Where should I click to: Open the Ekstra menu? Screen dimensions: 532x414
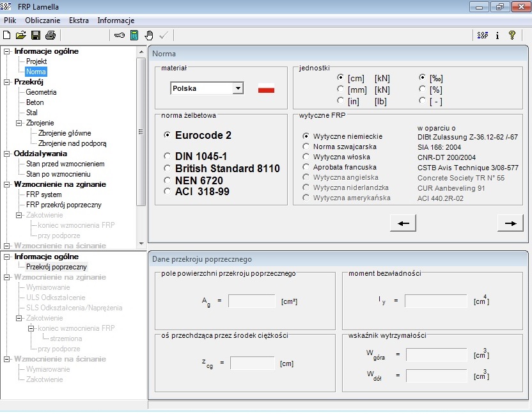click(x=79, y=20)
